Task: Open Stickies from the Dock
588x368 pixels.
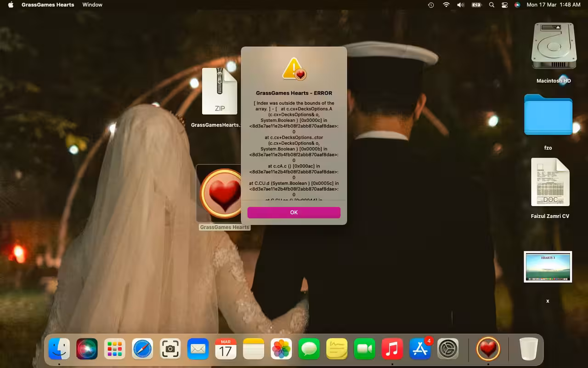Action: 337,349
